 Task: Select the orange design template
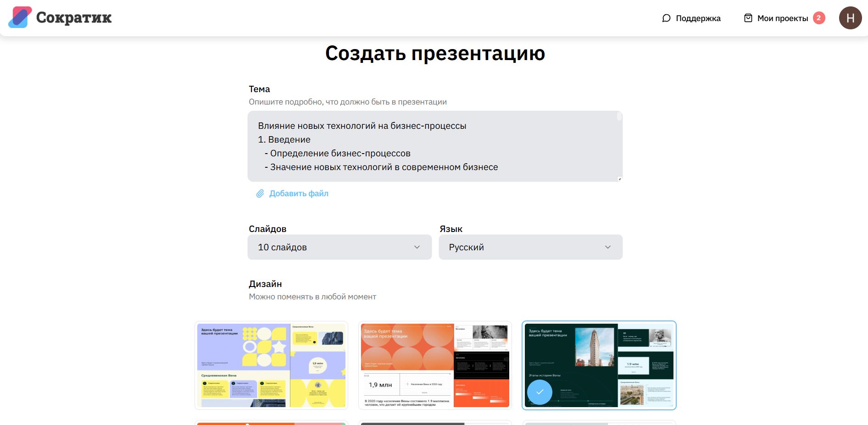[x=435, y=365]
